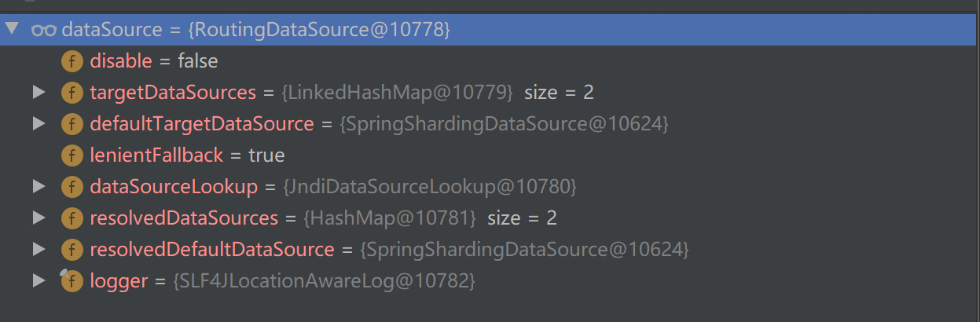Screen dimensions: 980x322
Task: Click the field icon next to defaultTargetDataSource
Action: point(72,124)
